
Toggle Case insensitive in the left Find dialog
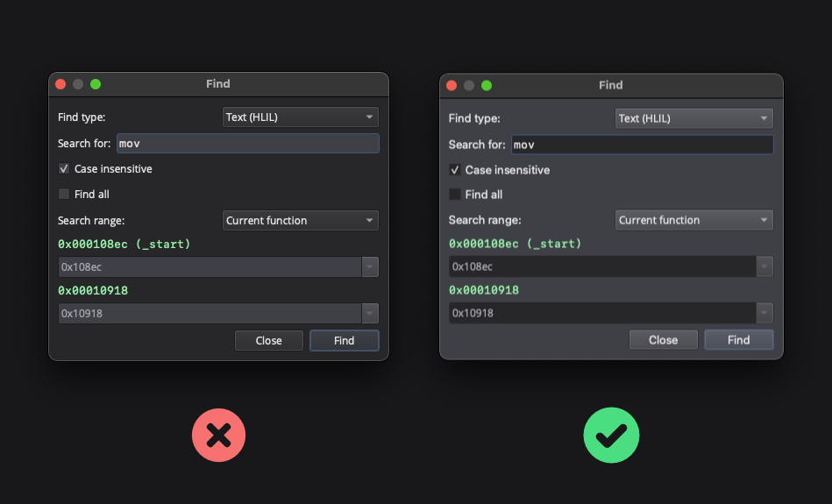click(64, 169)
